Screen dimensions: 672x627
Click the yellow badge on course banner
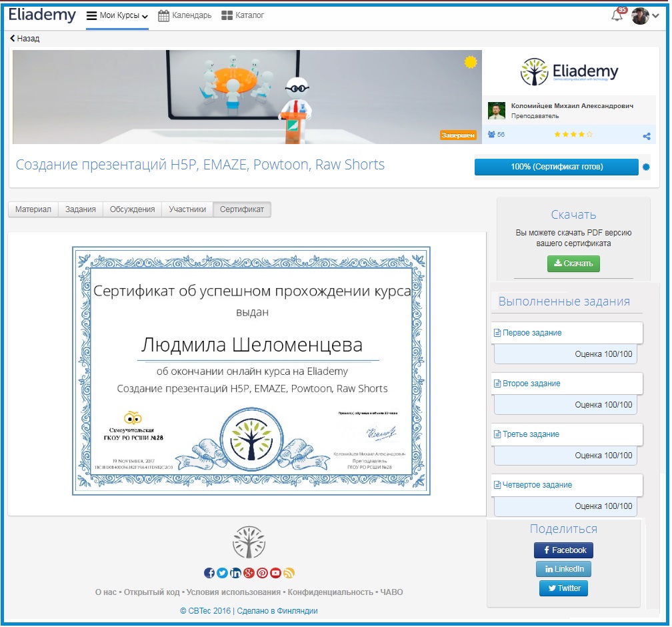(472, 63)
